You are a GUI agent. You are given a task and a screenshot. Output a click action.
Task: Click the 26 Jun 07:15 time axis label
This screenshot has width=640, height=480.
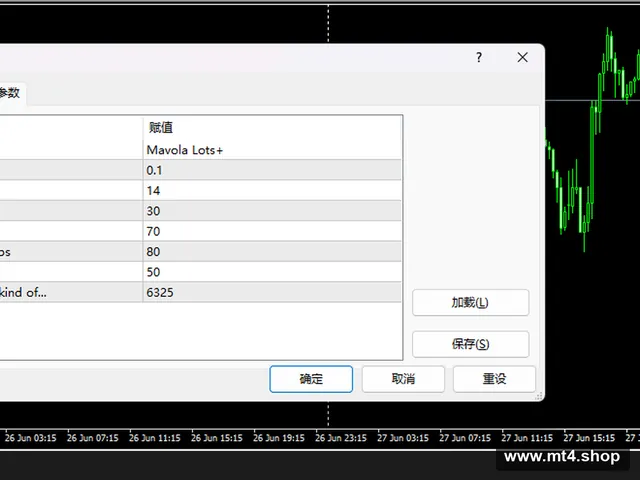point(93,438)
